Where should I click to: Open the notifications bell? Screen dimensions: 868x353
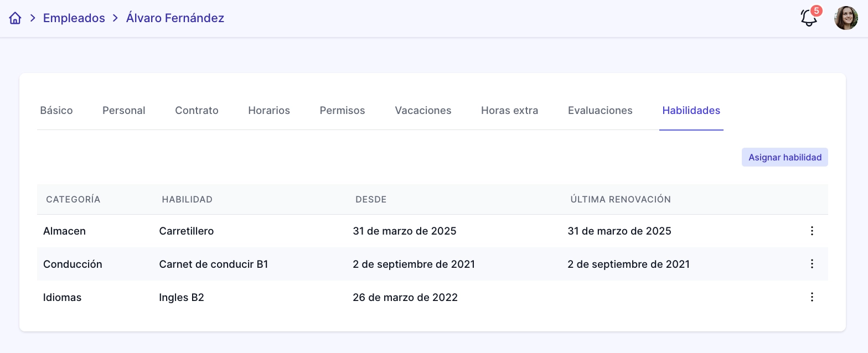[808, 18]
